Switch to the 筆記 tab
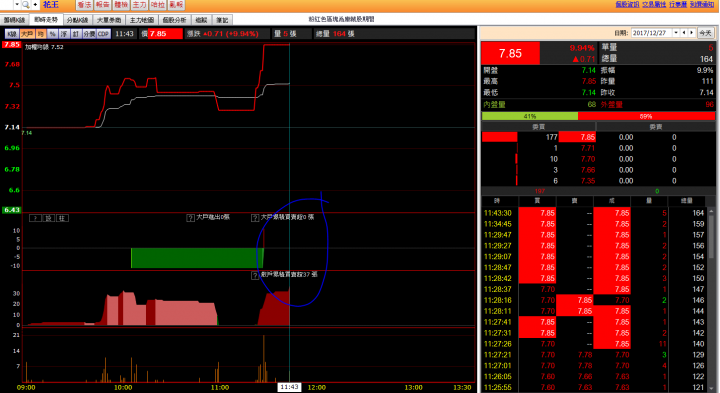Image resolution: width=720 pixels, height=393 pixels. tap(222, 20)
